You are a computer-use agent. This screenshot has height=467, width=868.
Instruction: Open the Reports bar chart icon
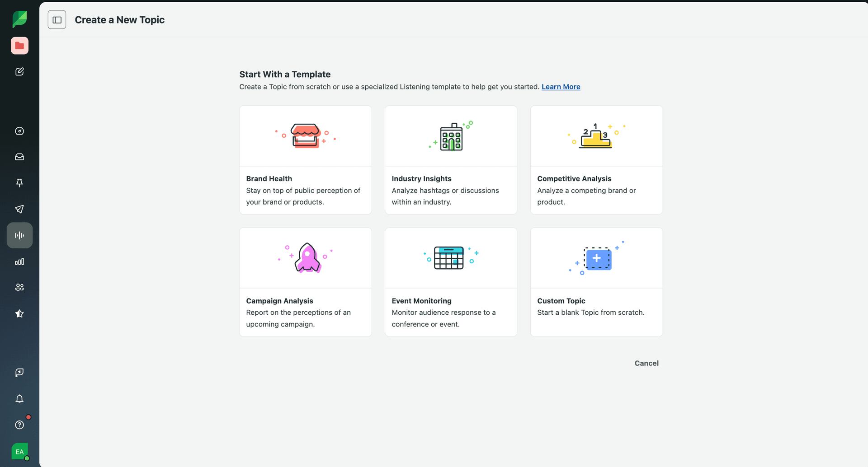(x=19, y=262)
